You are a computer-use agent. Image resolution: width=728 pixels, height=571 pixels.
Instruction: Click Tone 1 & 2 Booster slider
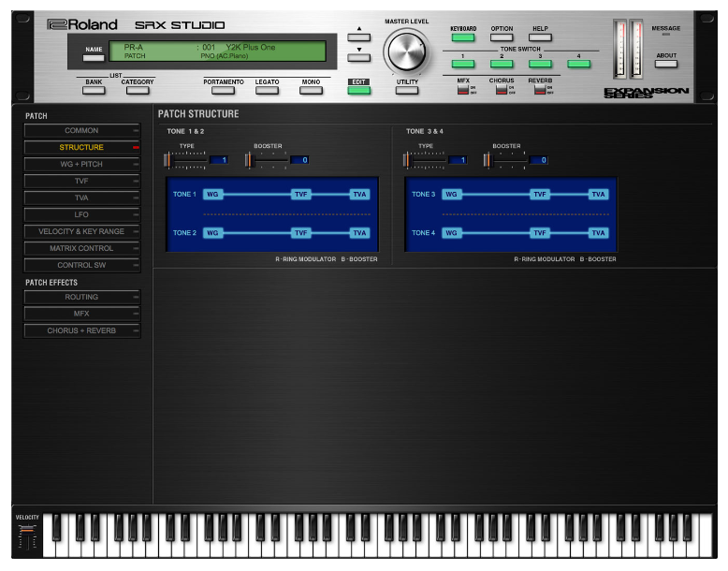(x=267, y=160)
